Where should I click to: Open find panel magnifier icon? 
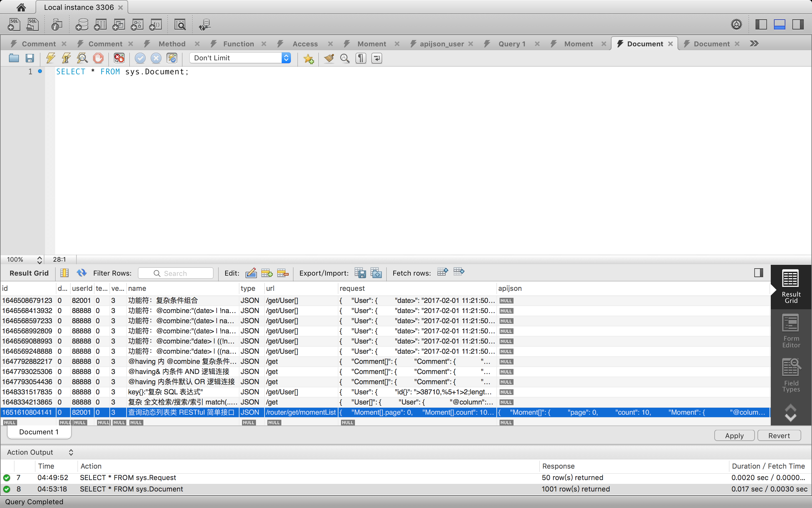coord(345,58)
